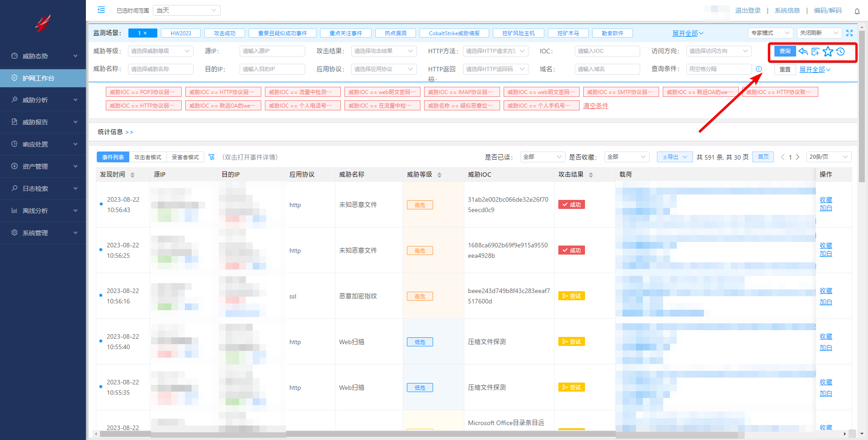
Task: Open 护网工作台 in the sidebar
Action: [x=43, y=78]
